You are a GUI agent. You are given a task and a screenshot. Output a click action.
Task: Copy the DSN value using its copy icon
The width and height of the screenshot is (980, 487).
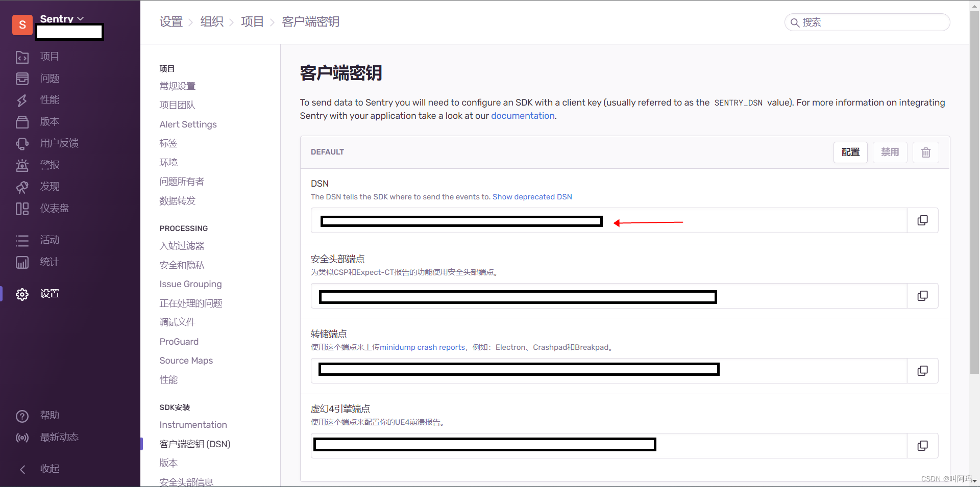point(922,220)
